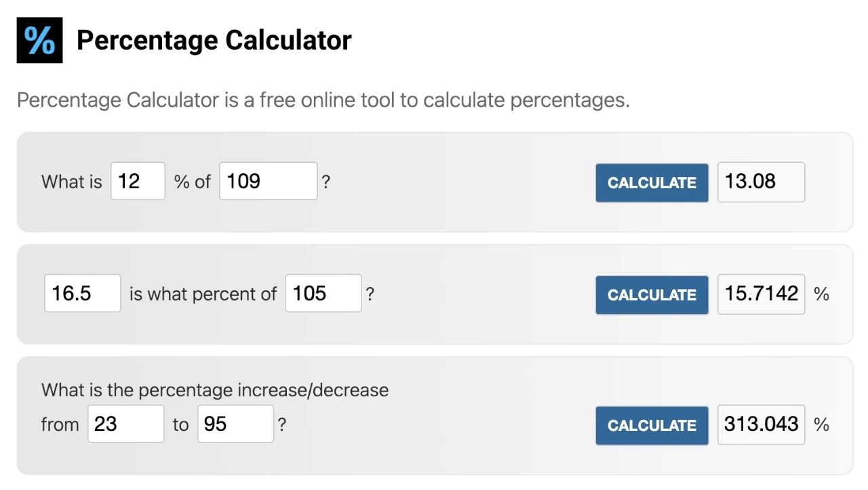Select the input field with value 109
The image size is (868, 490).
tap(269, 181)
